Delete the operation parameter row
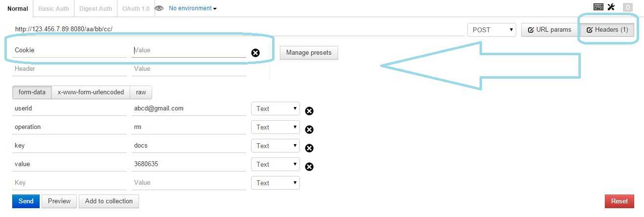 click(309, 130)
